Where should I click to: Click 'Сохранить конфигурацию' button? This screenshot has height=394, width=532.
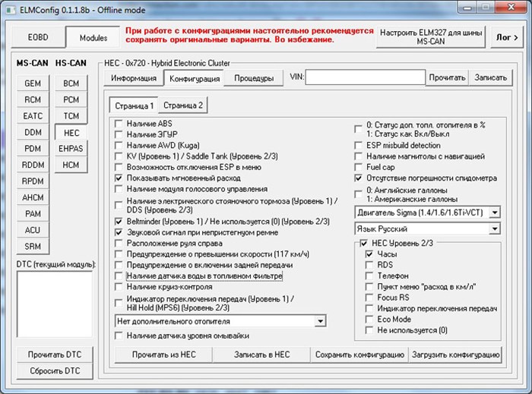[x=359, y=355]
